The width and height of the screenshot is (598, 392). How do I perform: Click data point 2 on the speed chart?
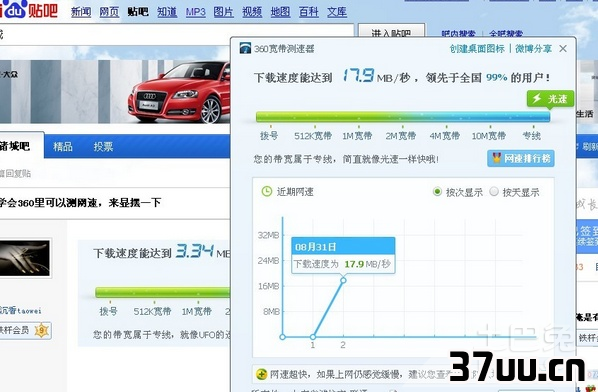(x=343, y=280)
